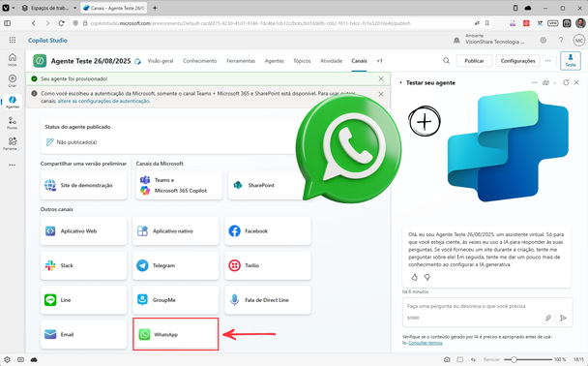Select the Line channel card
Screen dimensions: 588x366
click(83, 300)
